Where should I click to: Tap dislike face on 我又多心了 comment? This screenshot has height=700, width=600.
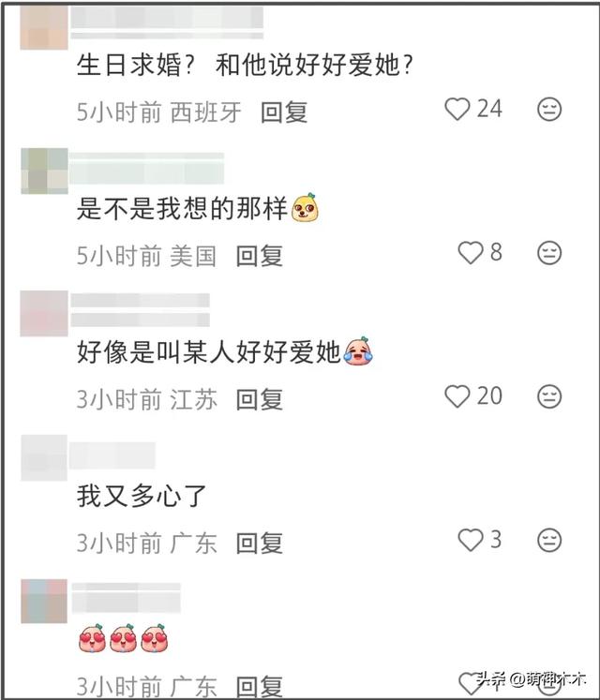549,540
